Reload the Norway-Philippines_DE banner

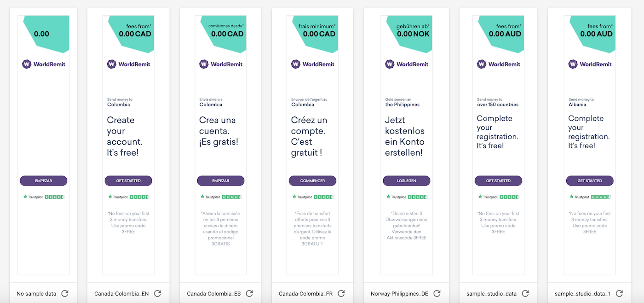click(437, 293)
